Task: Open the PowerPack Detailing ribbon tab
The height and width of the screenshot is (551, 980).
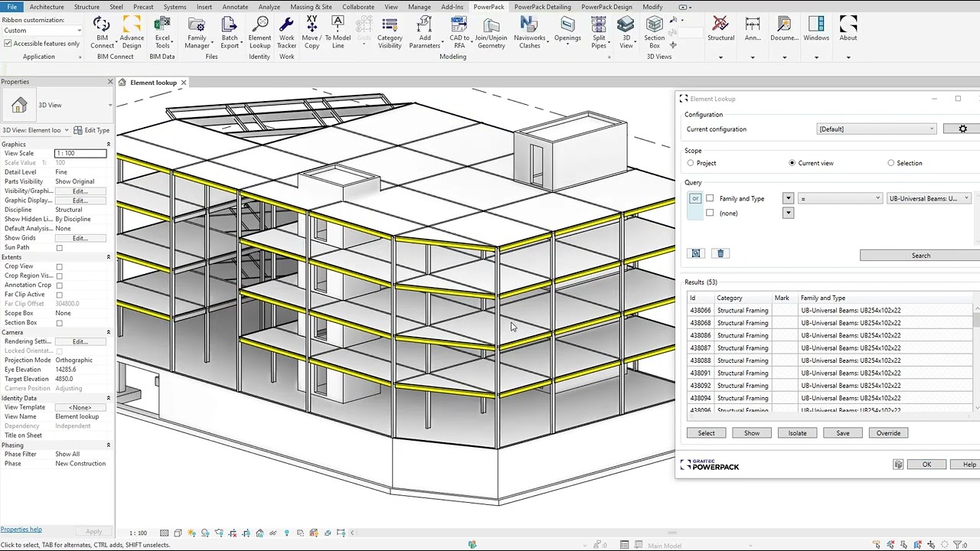Action: (542, 7)
